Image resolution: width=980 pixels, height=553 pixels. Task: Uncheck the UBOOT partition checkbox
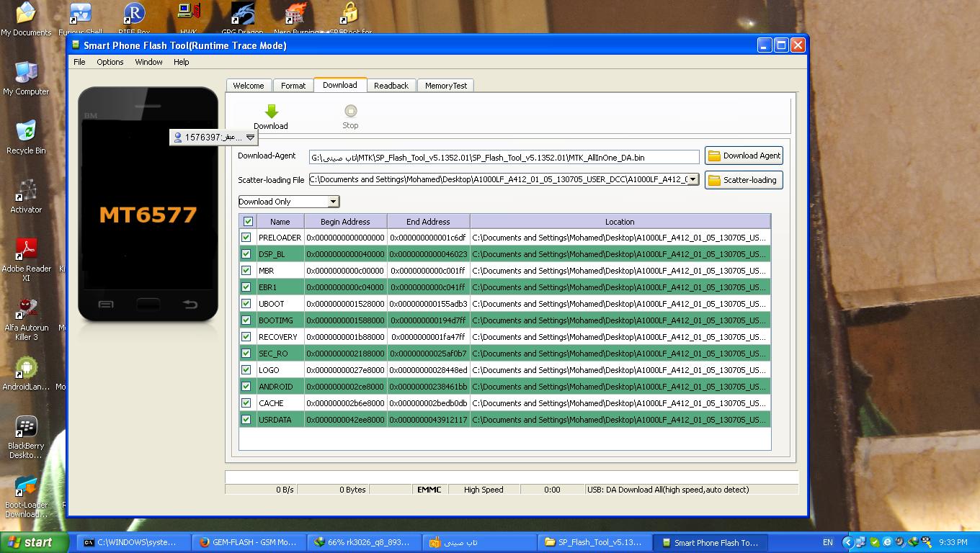[x=246, y=303]
